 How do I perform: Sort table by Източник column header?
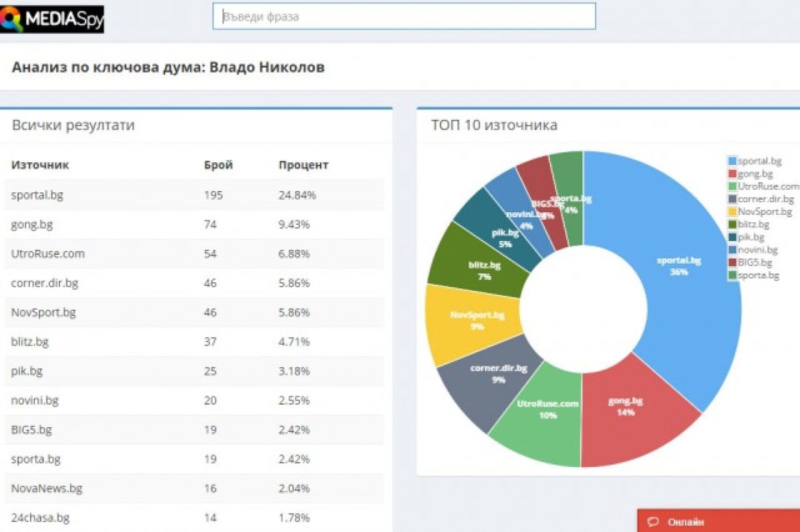click(x=40, y=165)
